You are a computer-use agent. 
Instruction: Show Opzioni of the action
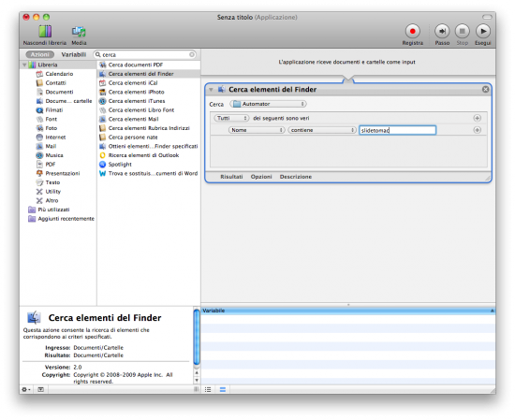pos(261,177)
